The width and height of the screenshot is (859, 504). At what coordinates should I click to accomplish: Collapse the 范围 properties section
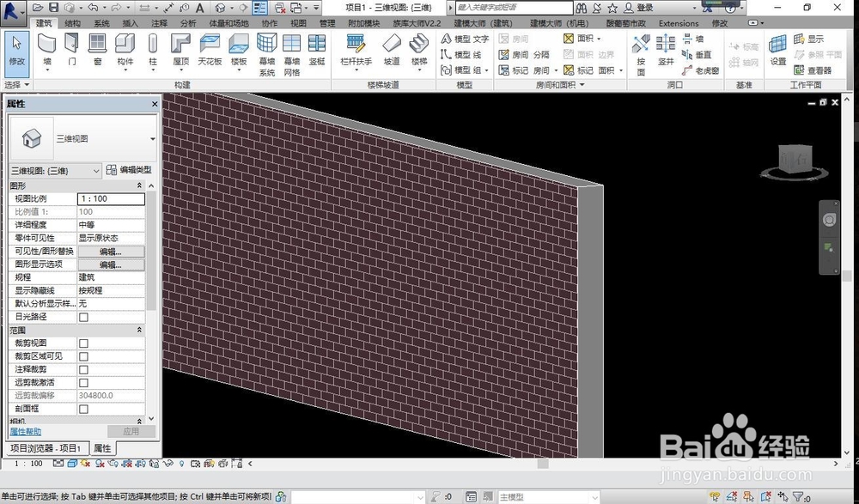(139, 331)
